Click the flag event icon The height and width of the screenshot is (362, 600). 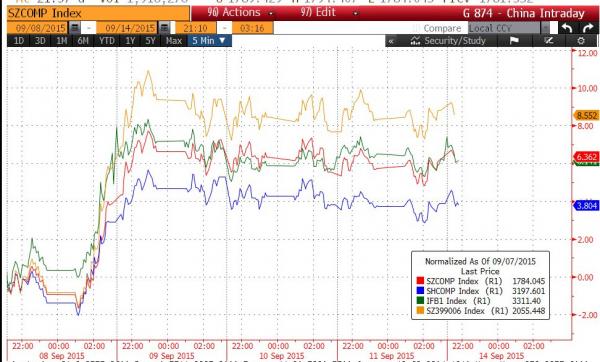point(514,41)
